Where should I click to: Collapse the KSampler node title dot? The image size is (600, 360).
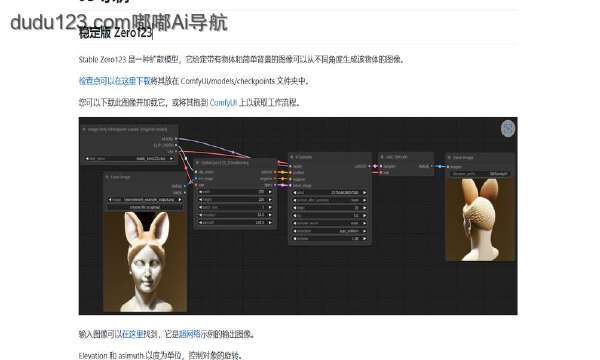coord(292,157)
